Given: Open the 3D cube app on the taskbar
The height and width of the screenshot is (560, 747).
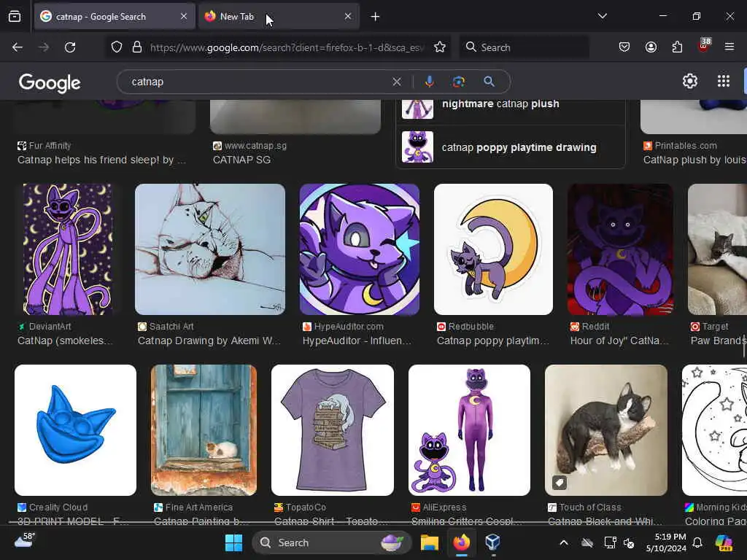Looking at the screenshot, I should point(492,542).
